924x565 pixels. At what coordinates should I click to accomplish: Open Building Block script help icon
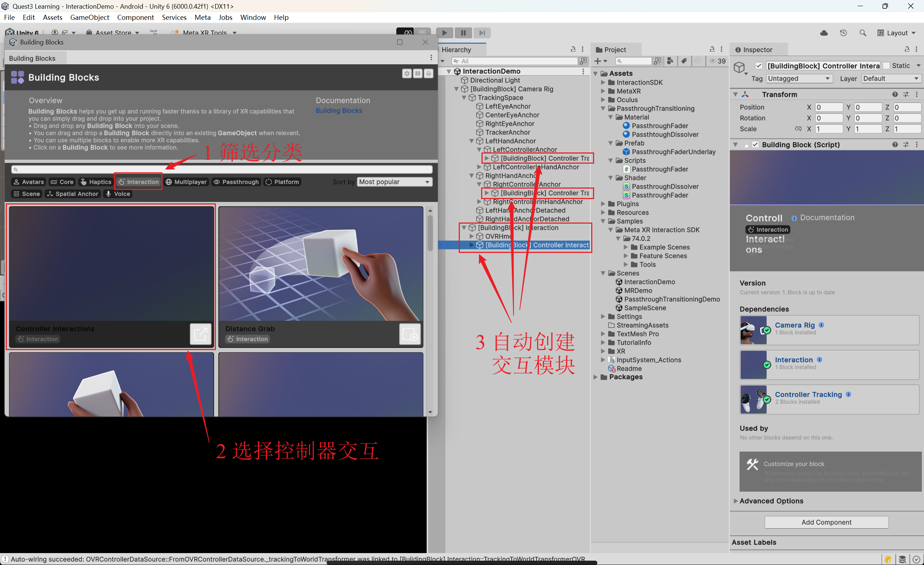(x=895, y=145)
